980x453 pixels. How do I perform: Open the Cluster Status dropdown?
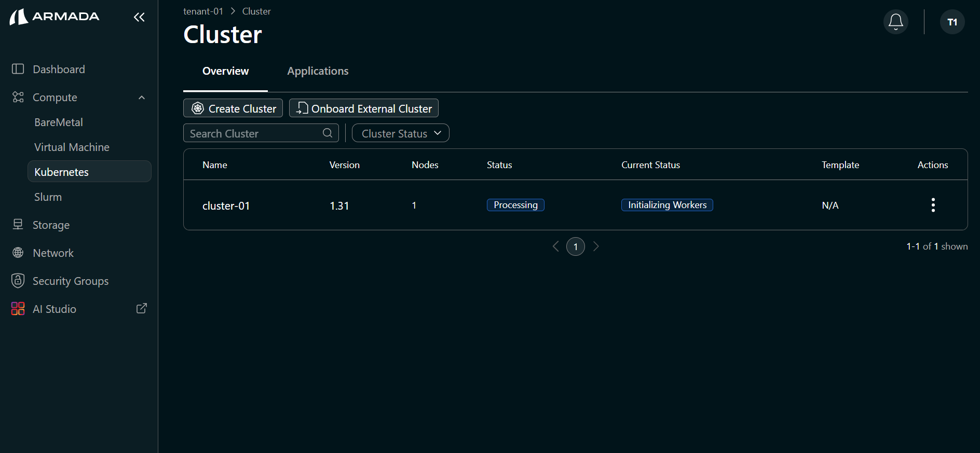(x=401, y=133)
